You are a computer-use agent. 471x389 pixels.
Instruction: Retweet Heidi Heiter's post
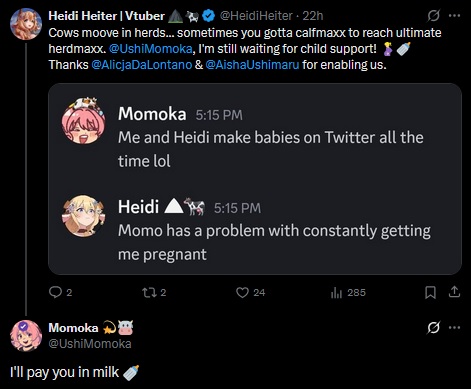154,292
